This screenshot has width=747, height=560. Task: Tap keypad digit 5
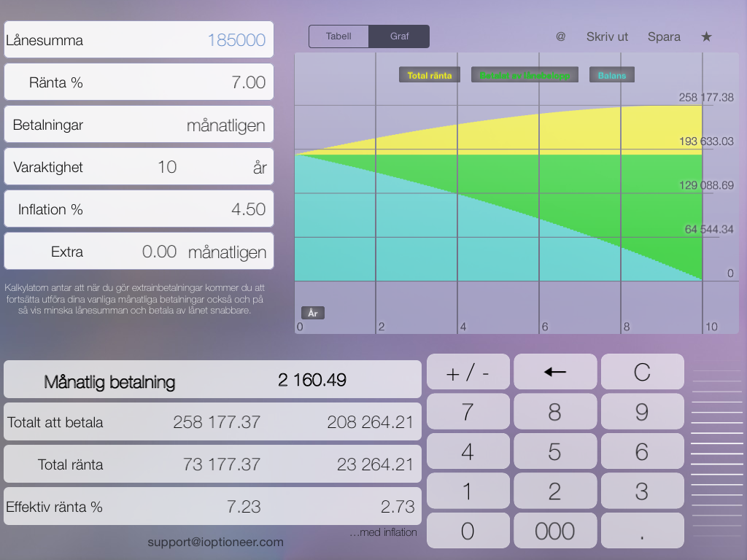click(555, 451)
